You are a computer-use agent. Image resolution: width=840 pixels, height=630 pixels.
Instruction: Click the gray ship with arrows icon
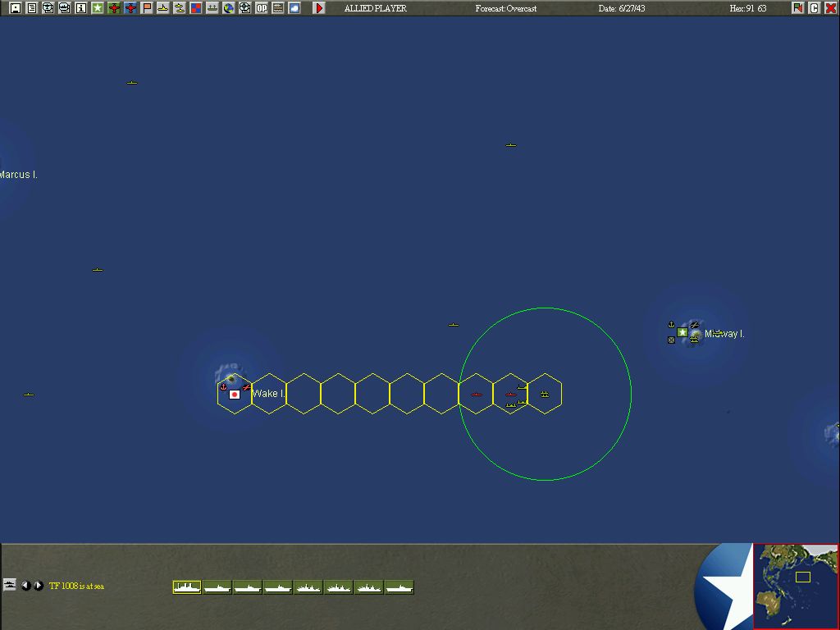tap(212, 8)
